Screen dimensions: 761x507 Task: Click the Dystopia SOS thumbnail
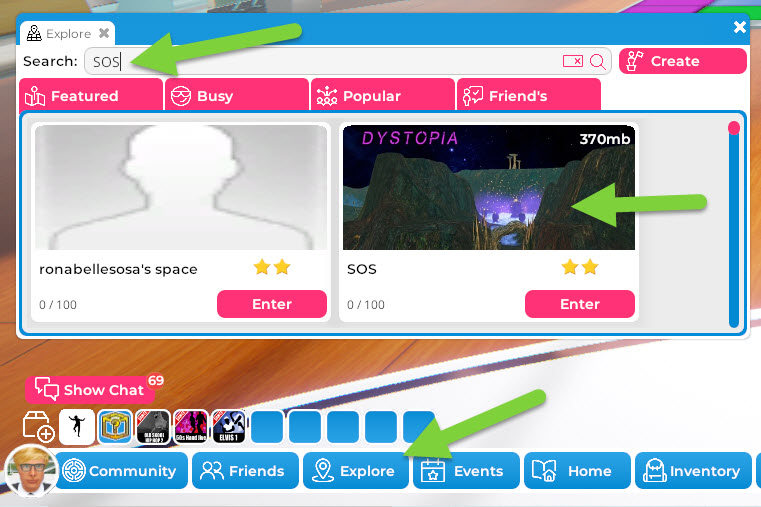pos(489,187)
